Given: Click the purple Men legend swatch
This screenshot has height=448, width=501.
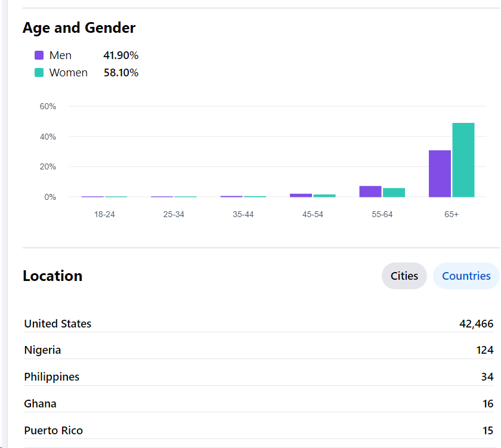Looking at the screenshot, I should (x=39, y=55).
